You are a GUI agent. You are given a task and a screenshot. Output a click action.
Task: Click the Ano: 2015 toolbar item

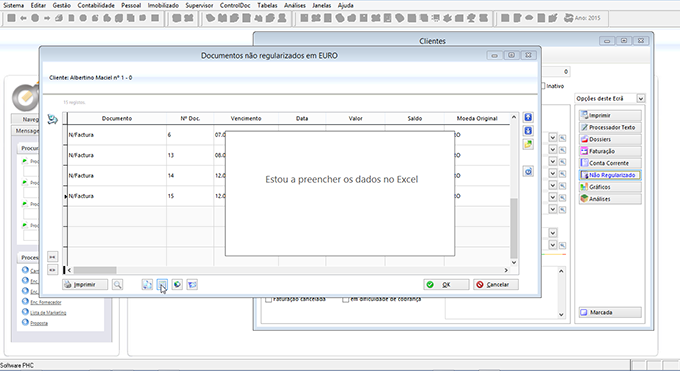point(582,18)
